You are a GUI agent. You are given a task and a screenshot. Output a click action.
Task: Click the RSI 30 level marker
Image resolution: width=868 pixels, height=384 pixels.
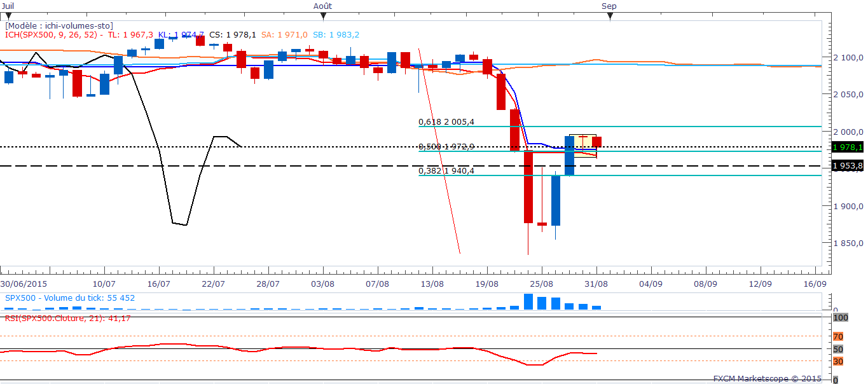point(838,361)
